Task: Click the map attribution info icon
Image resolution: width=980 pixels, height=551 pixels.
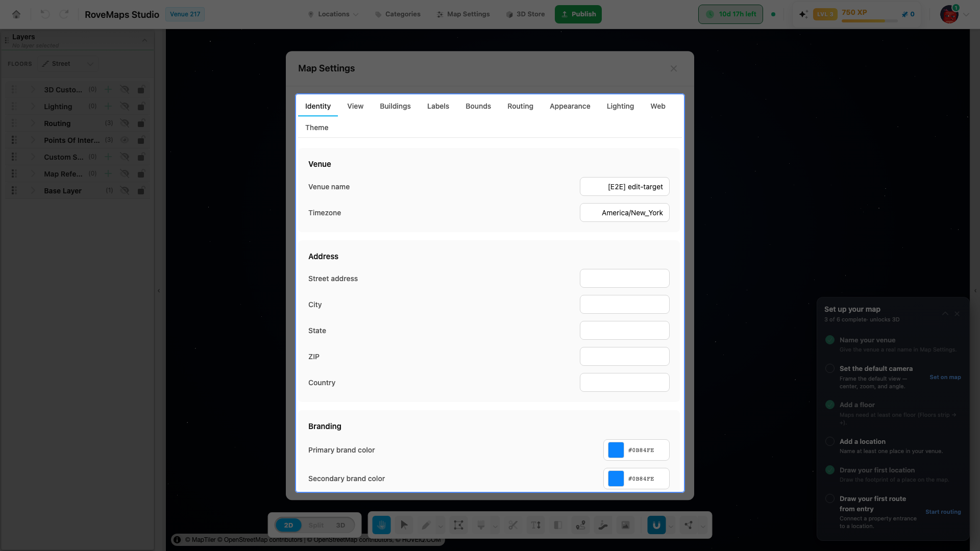Action: tap(177, 540)
